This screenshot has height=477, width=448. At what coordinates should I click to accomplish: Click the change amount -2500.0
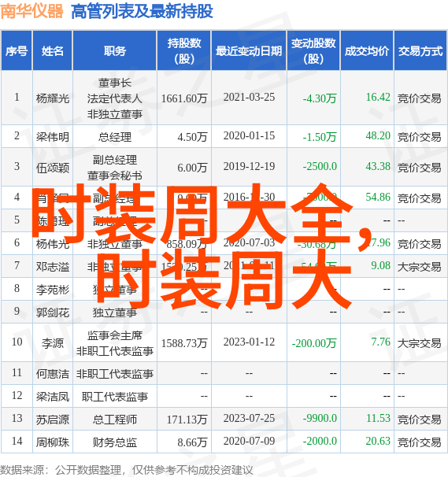tap(320, 166)
